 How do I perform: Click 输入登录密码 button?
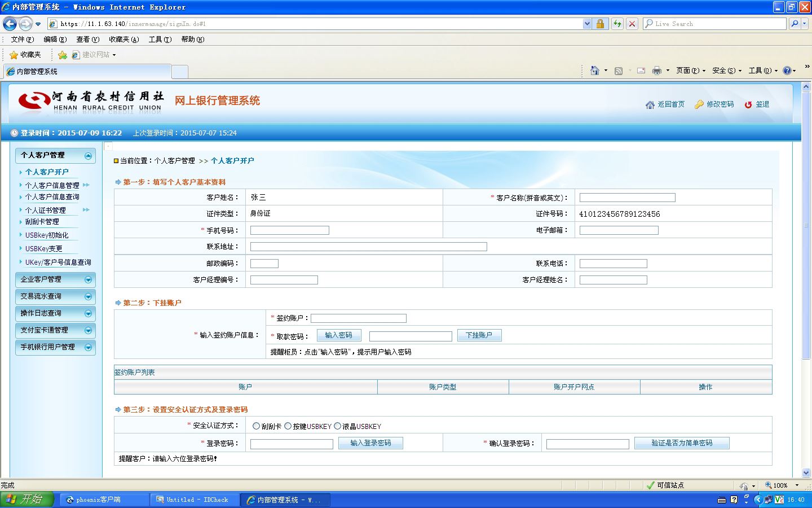(x=370, y=443)
